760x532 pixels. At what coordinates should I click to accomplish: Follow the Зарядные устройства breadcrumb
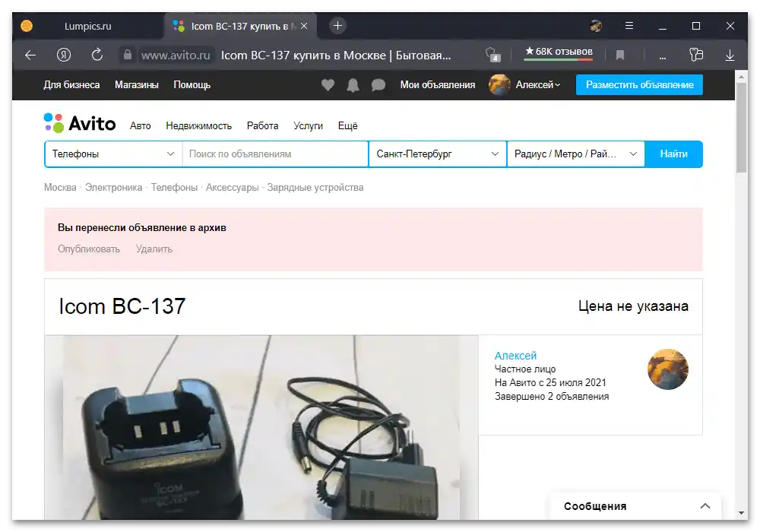(x=315, y=188)
